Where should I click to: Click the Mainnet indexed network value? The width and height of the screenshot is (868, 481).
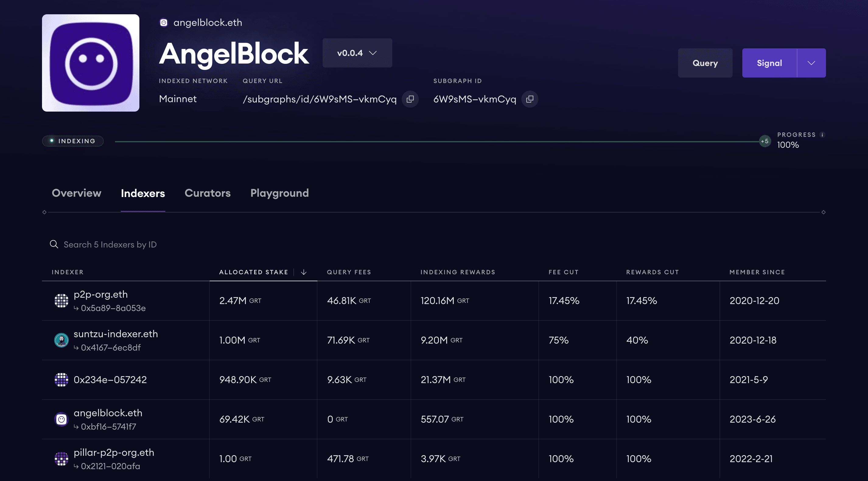tap(177, 99)
